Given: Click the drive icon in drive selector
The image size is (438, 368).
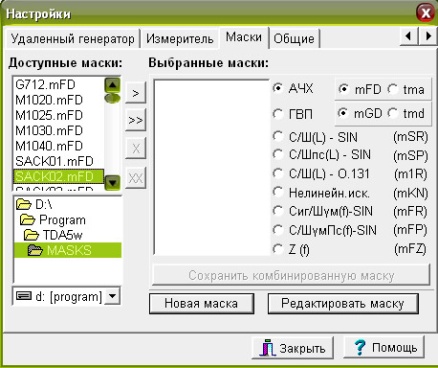Looking at the screenshot, I should (24, 296).
